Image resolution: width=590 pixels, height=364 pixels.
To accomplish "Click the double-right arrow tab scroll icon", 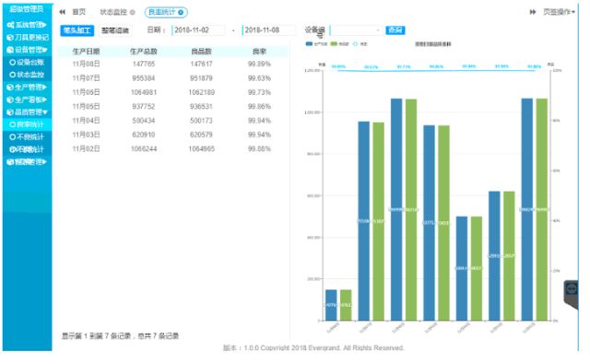I will tap(533, 12).
